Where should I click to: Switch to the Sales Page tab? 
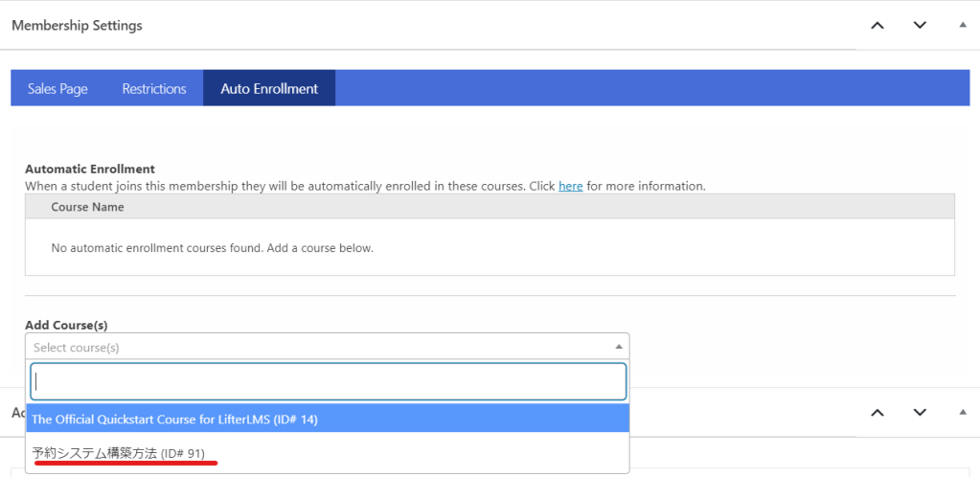click(57, 89)
